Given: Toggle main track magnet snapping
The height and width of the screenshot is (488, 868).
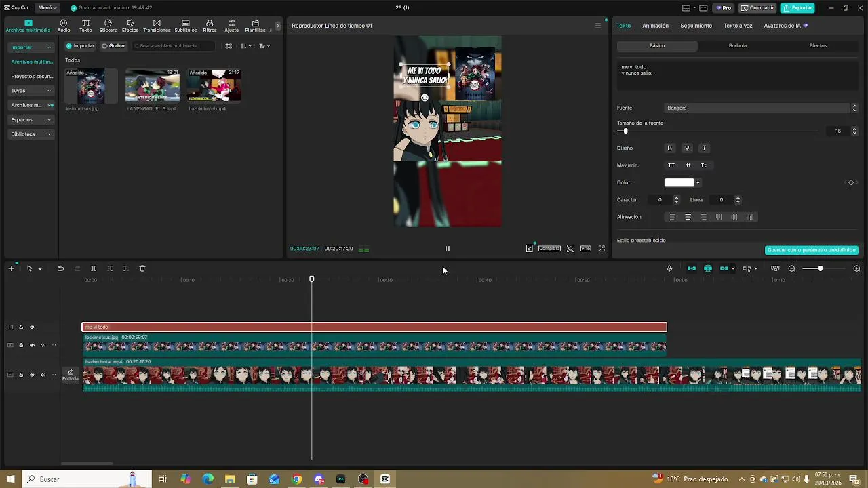Looking at the screenshot, I should tap(692, 268).
